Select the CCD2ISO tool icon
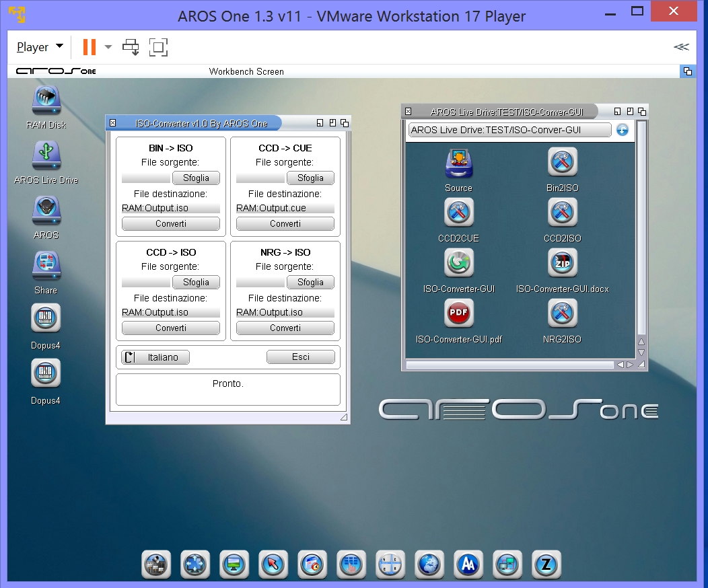Image resolution: width=708 pixels, height=588 pixels. click(563, 212)
